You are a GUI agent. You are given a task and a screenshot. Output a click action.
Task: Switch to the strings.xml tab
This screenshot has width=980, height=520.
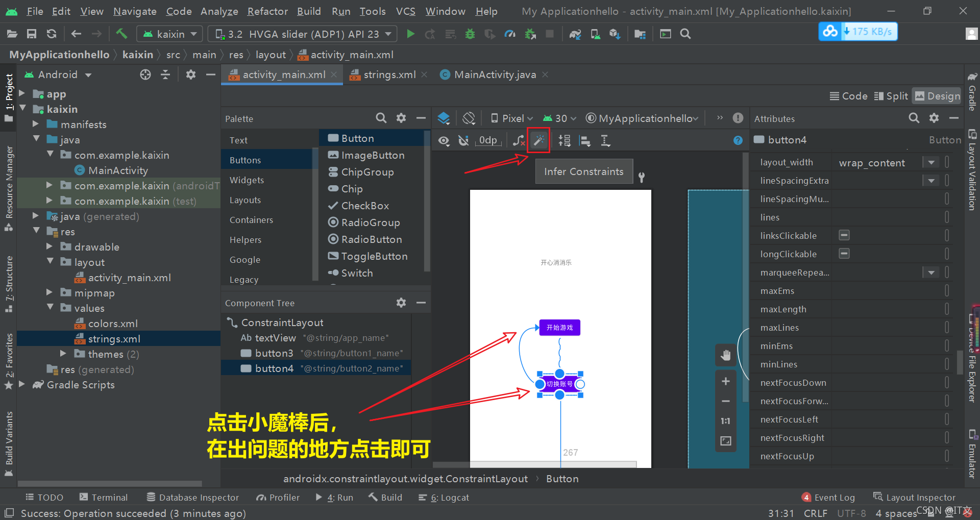389,75
